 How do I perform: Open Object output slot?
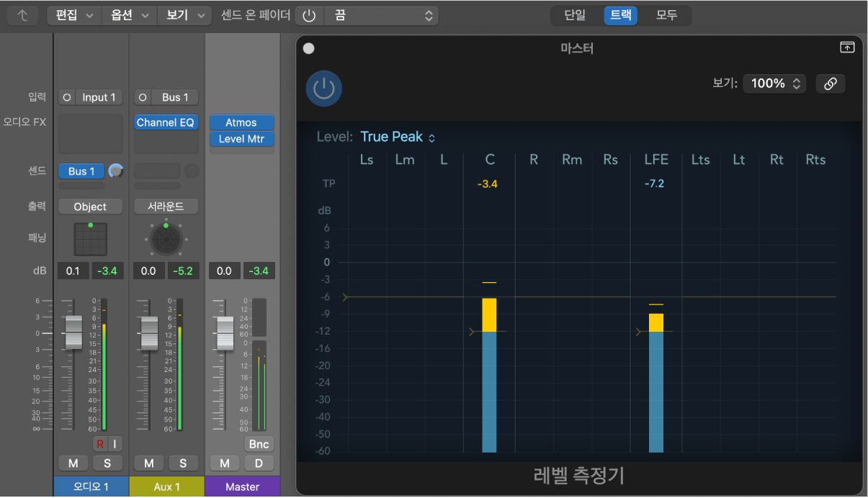point(90,207)
